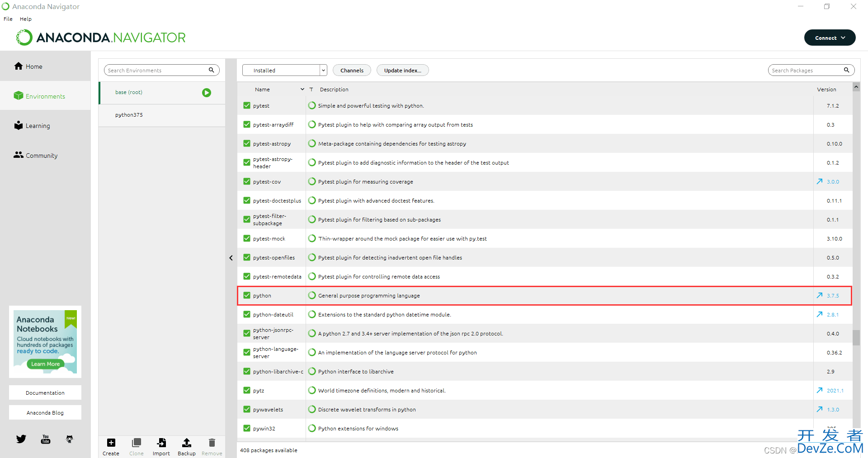Toggle the pytest-cov checkbox
868x458 pixels.
tap(247, 181)
